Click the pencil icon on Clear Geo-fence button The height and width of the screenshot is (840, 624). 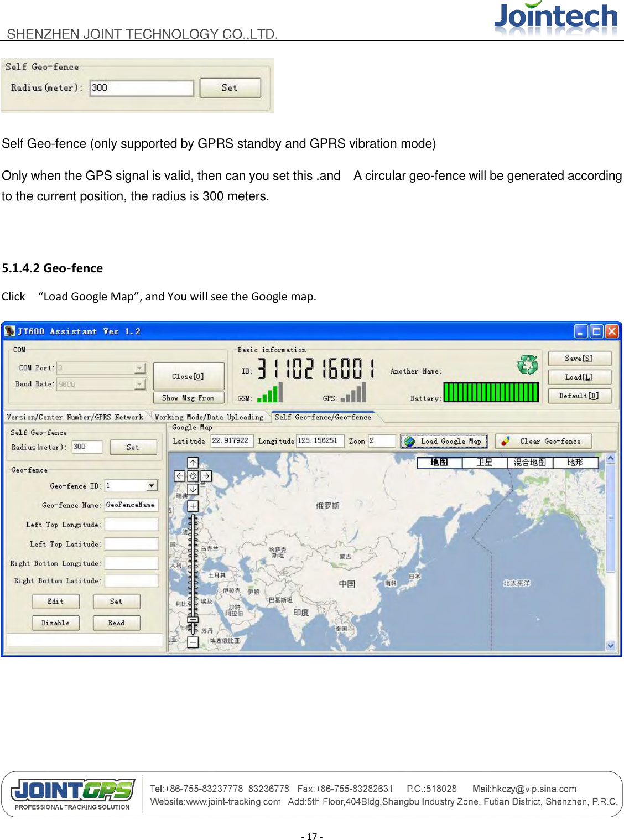(x=505, y=440)
